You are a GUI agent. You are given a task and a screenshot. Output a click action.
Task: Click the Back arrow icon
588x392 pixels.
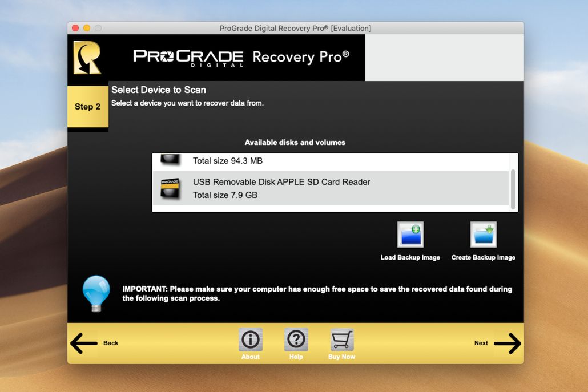tap(83, 343)
